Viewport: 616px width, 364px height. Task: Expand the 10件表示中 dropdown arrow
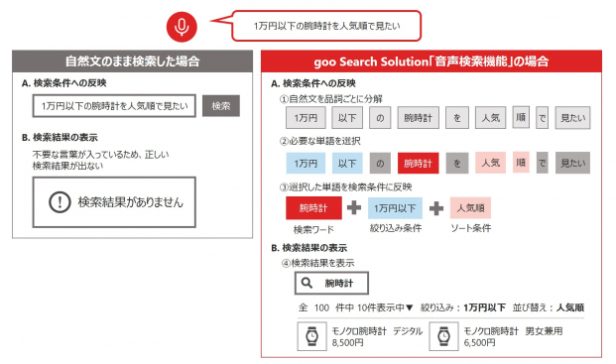tap(410, 307)
